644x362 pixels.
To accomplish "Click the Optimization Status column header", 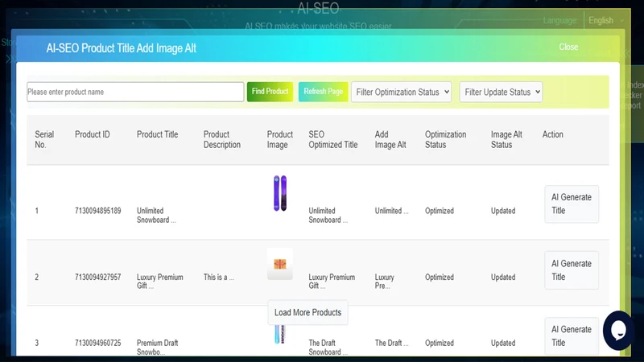I will tap(446, 139).
